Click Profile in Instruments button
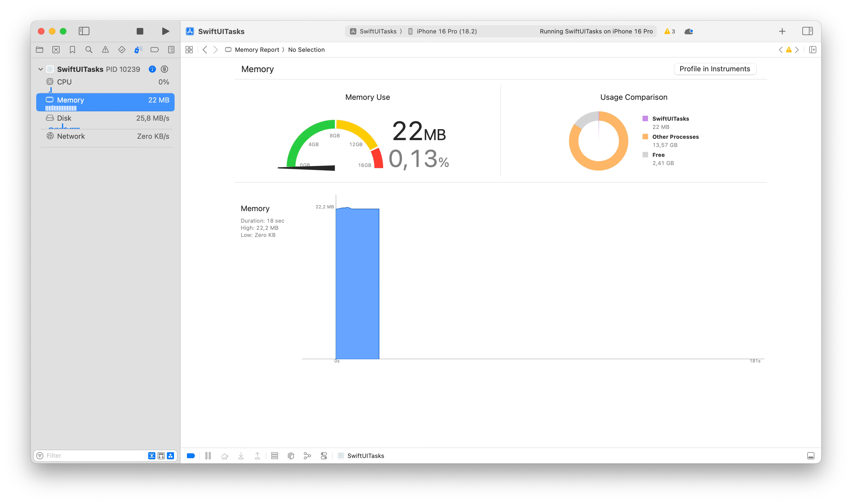The width and height of the screenshot is (852, 504). click(714, 69)
